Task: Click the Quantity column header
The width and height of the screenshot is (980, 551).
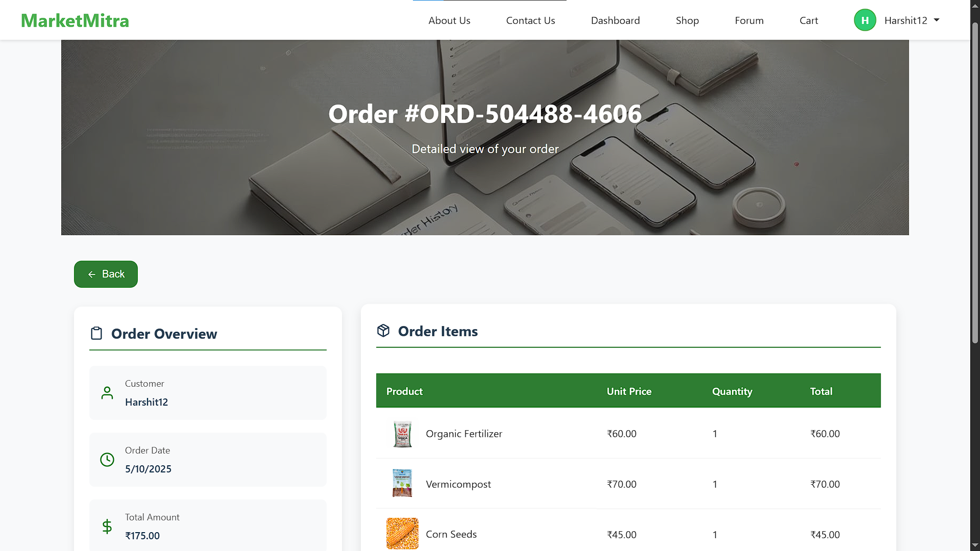Action: coord(732,391)
